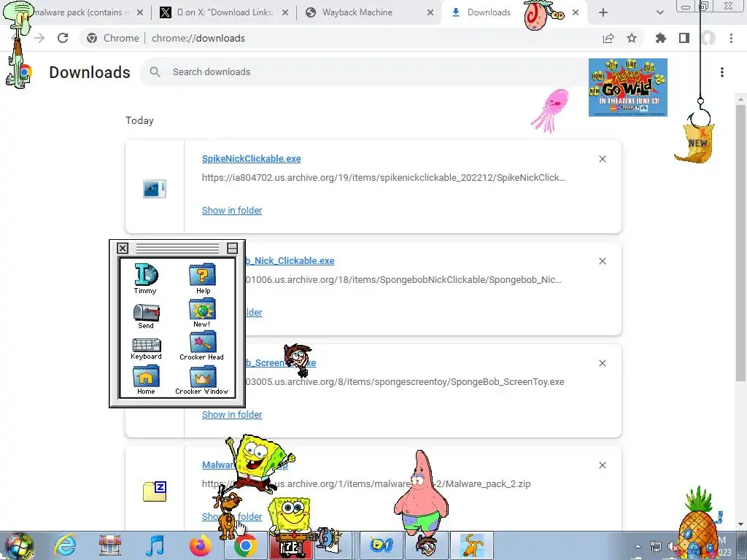
Task: Click the SpikeNickClickable.exe file icon
Action: (x=155, y=189)
